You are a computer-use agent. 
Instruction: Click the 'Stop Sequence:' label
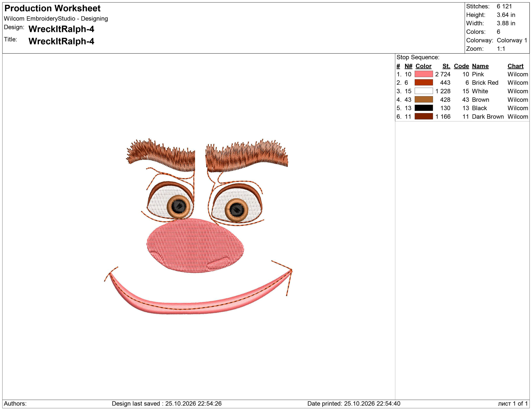coord(418,57)
